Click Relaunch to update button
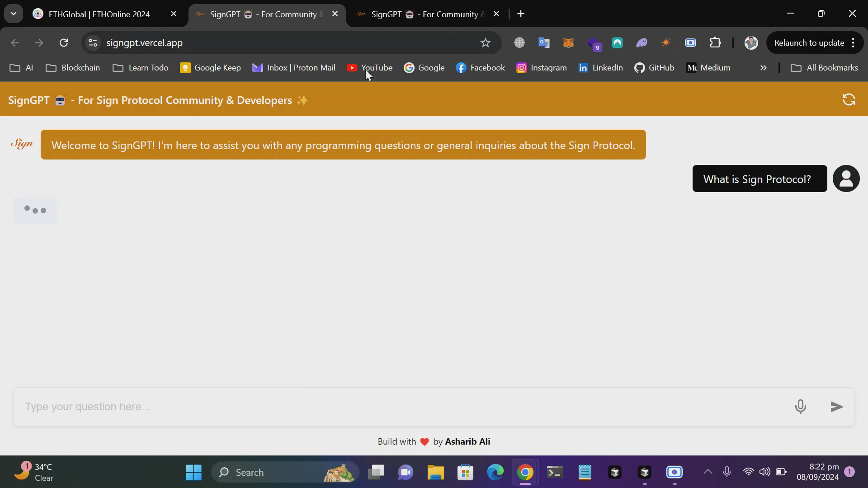The width and height of the screenshot is (868, 488). 809,43
